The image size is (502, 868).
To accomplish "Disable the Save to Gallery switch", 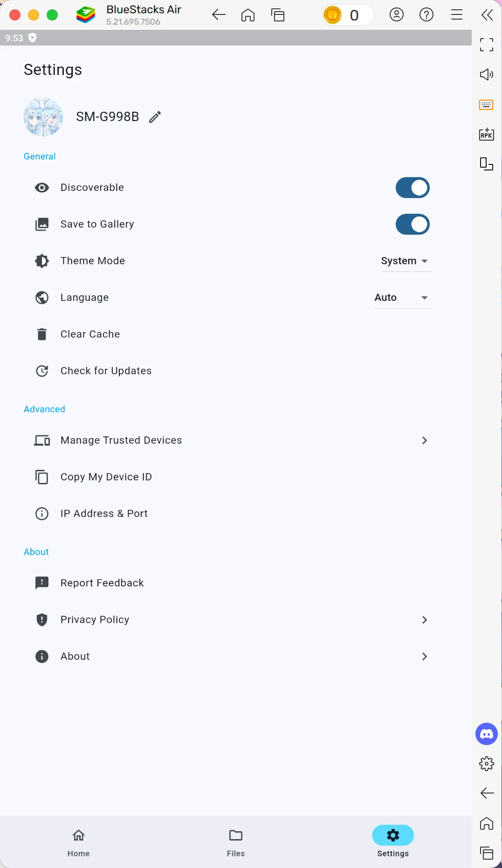I will [x=413, y=224].
